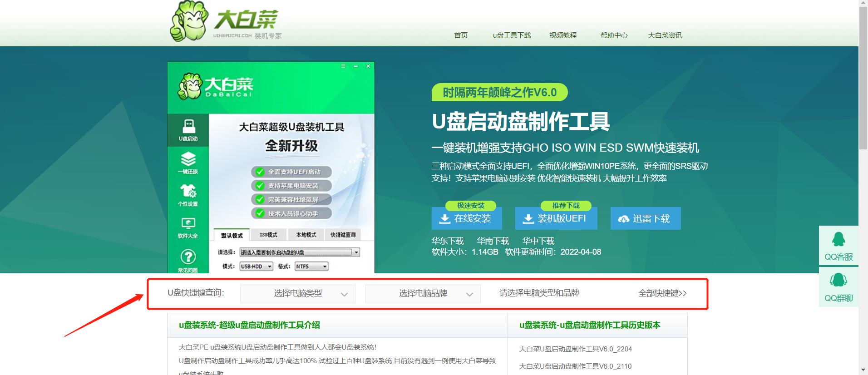Screen dimensions: 868x375
Task: Open the USB-HDD mode dropdown
Action: (x=256, y=266)
